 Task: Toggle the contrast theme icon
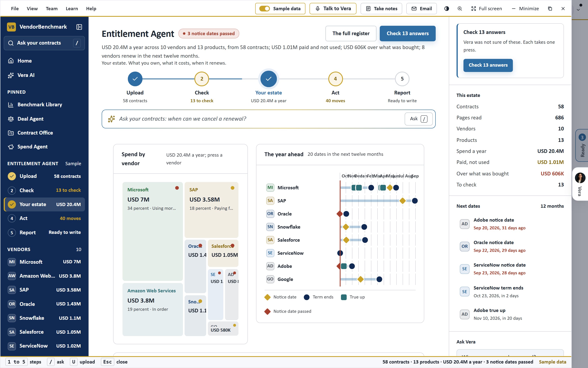click(447, 9)
